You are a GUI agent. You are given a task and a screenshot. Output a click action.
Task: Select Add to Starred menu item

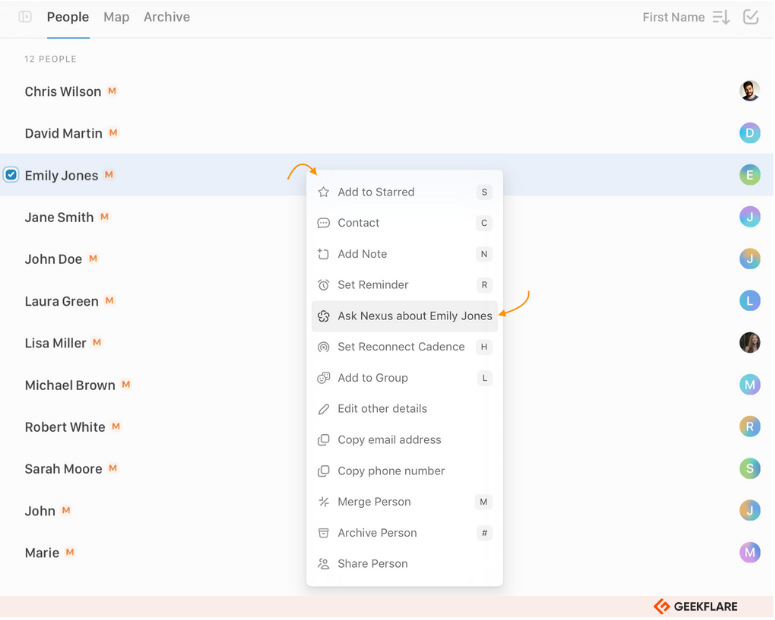click(x=404, y=192)
